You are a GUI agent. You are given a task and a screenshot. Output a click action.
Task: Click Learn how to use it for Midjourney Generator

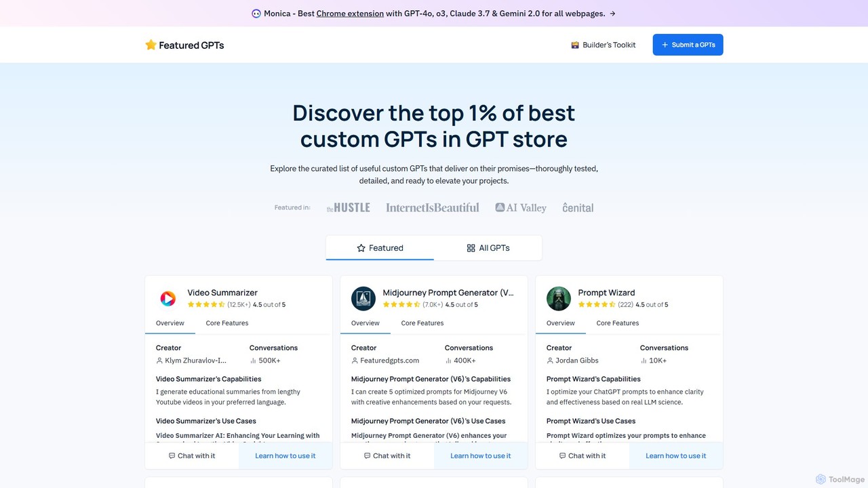coord(481,456)
